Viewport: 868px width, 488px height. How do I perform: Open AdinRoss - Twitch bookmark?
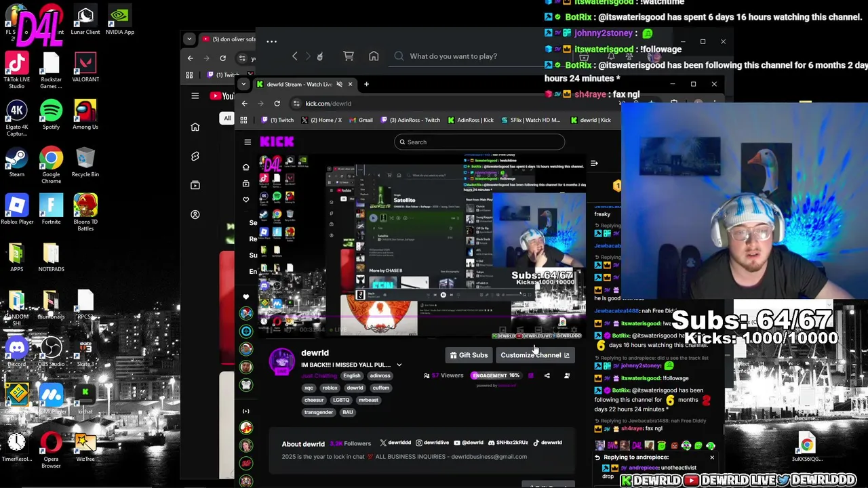[410, 120]
